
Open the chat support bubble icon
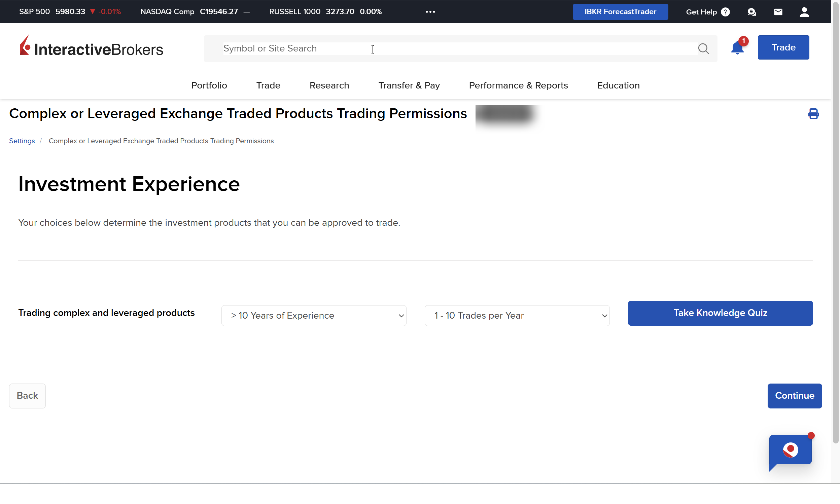click(752, 12)
